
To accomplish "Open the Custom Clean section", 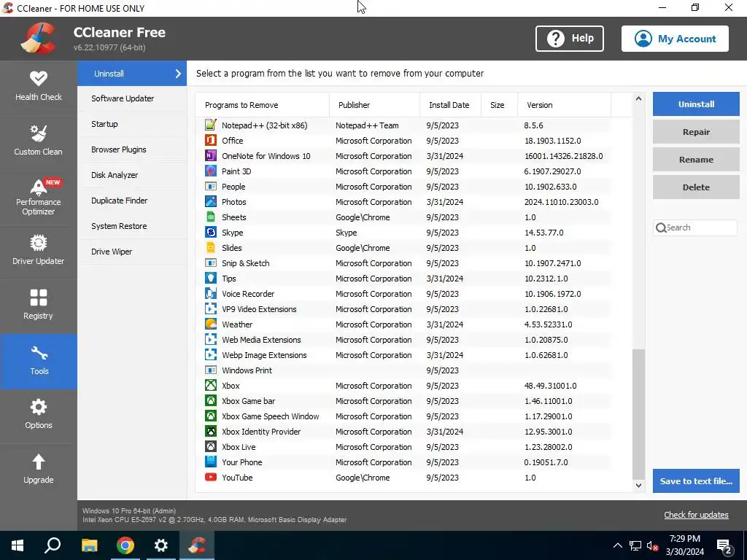I will pos(38,141).
